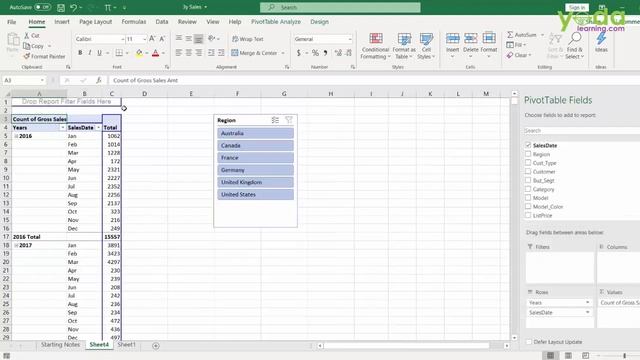Click the Name Box showing A3

tap(24, 80)
